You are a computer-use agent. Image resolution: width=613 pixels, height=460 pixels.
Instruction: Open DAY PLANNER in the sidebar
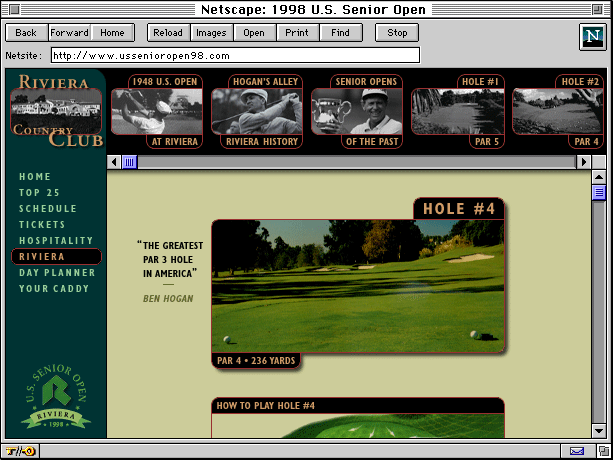57,273
